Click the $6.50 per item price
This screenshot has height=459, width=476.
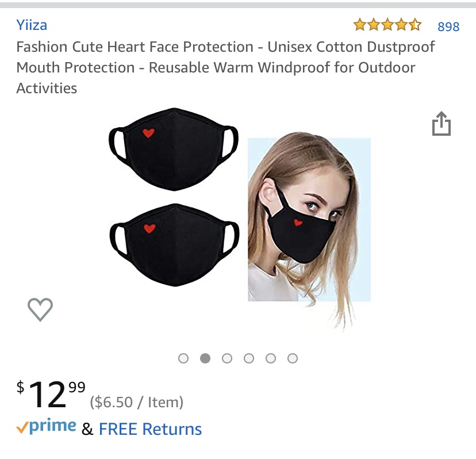(x=137, y=402)
